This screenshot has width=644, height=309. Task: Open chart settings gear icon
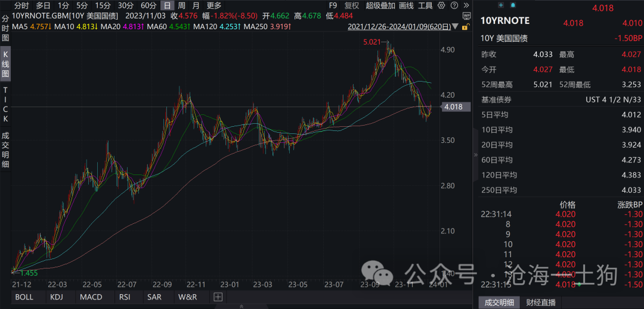click(441, 5)
